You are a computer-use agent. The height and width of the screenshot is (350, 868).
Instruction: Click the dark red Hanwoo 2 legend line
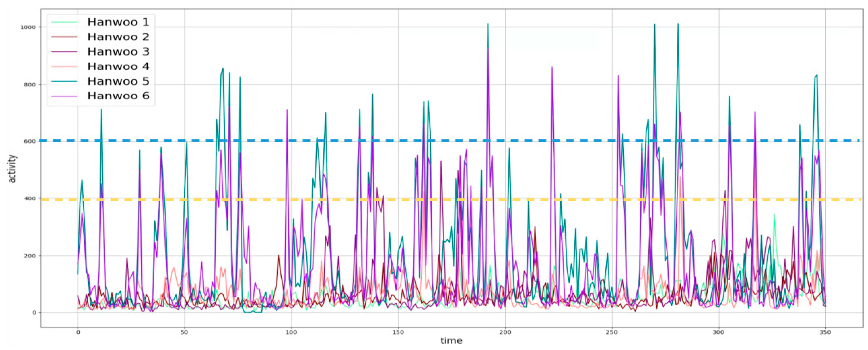[x=64, y=37]
